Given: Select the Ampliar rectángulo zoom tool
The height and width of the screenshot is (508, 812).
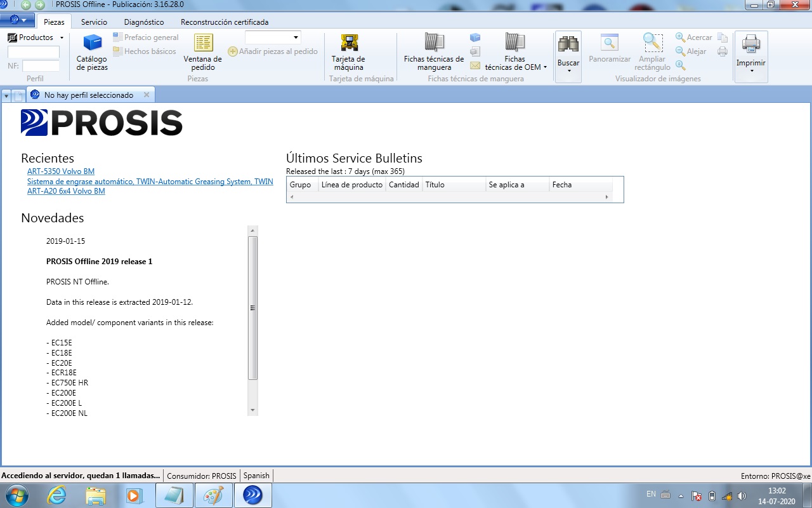Looking at the screenshot, I should pos(652,52).
